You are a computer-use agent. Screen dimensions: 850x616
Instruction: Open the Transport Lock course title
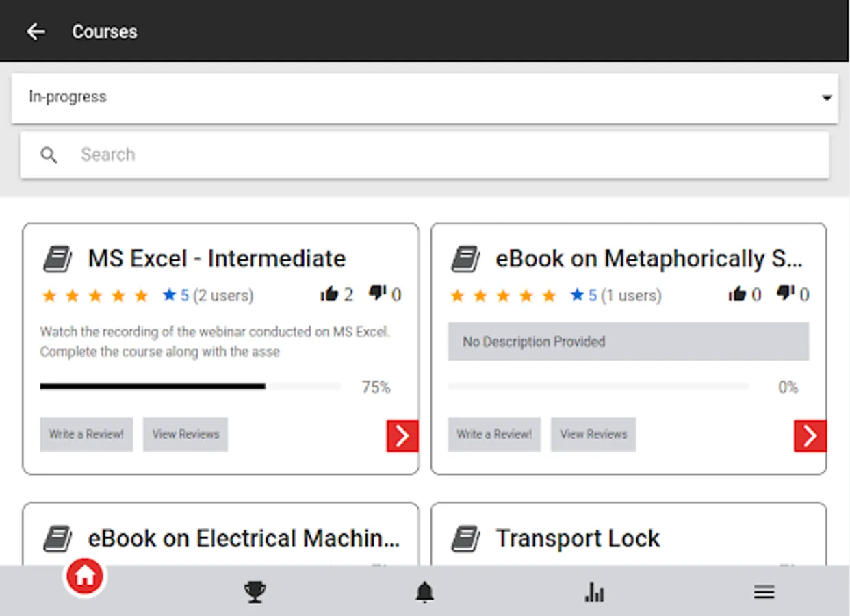point(578,539)
